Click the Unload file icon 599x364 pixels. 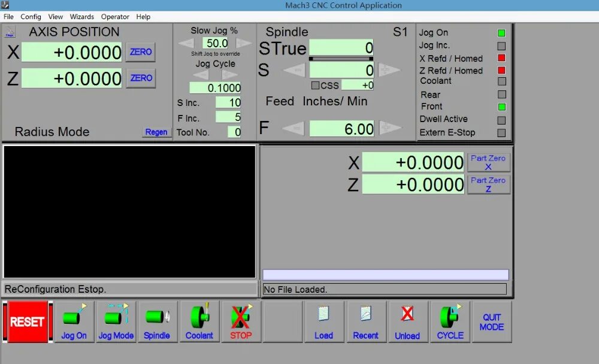point(407,321)
